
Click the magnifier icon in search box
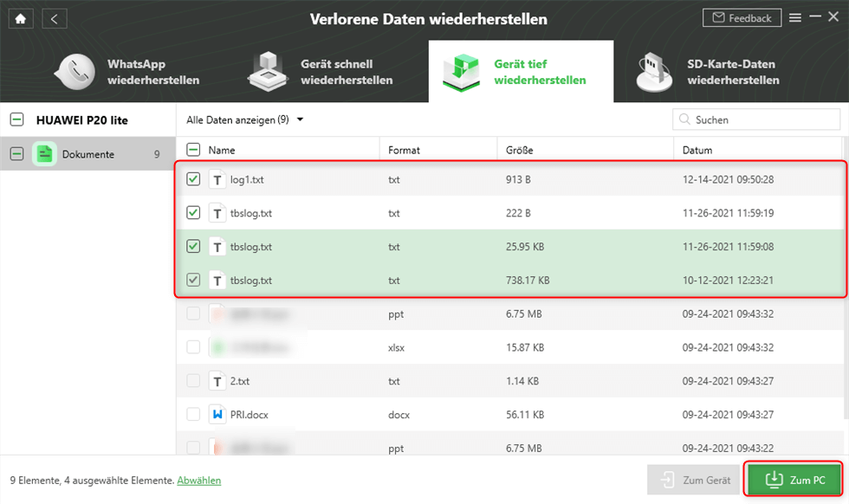tap(684, 120)
